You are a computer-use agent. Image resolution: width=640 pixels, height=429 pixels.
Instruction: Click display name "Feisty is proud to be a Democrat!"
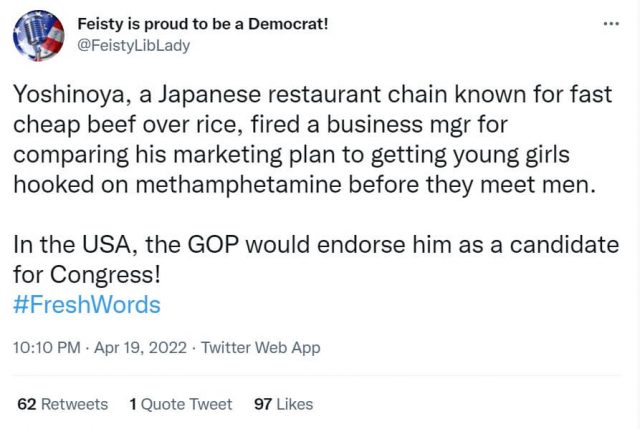tap(191, 24)
